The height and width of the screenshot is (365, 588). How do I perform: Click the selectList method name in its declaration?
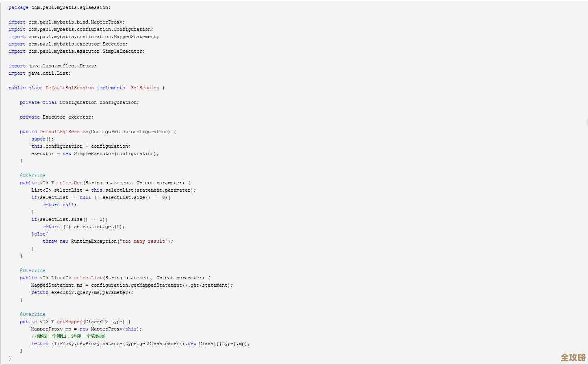pos(88,278)
